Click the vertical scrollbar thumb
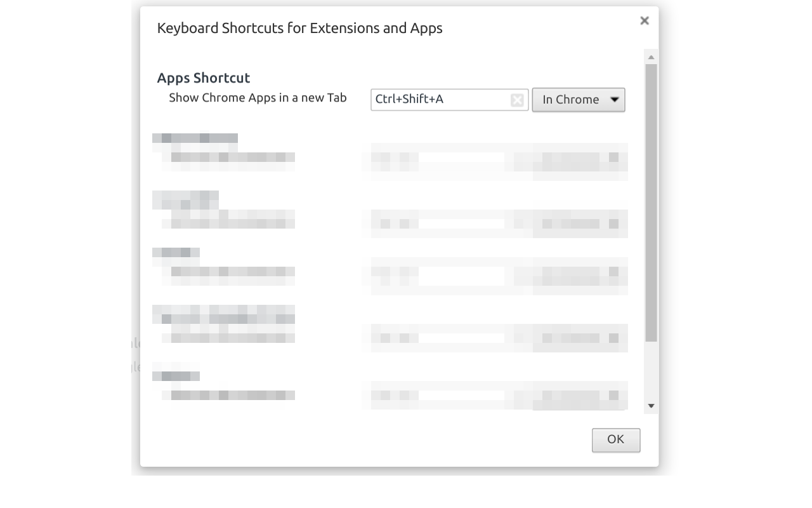Screen dimensions: 812x508 pos(651,203)
